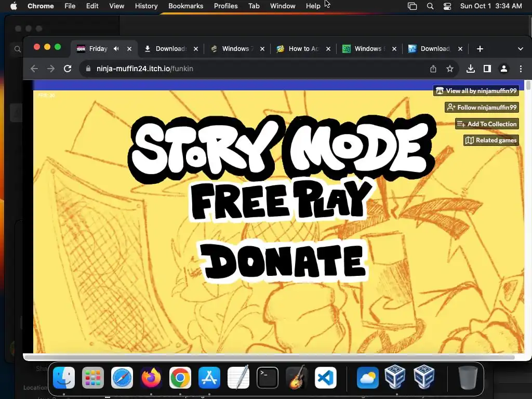The height and width of the screenshot is (399, 532).
Task: Close the How to Ac tab
Action: [328, 49]
